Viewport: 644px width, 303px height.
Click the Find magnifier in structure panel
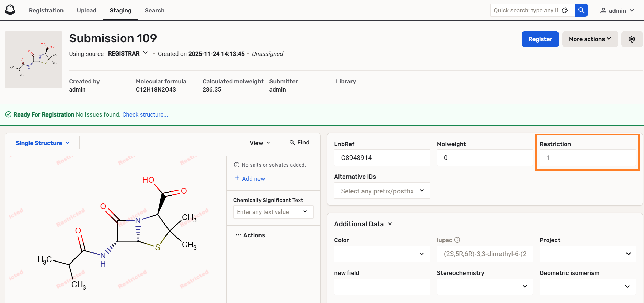pos(292,143)
